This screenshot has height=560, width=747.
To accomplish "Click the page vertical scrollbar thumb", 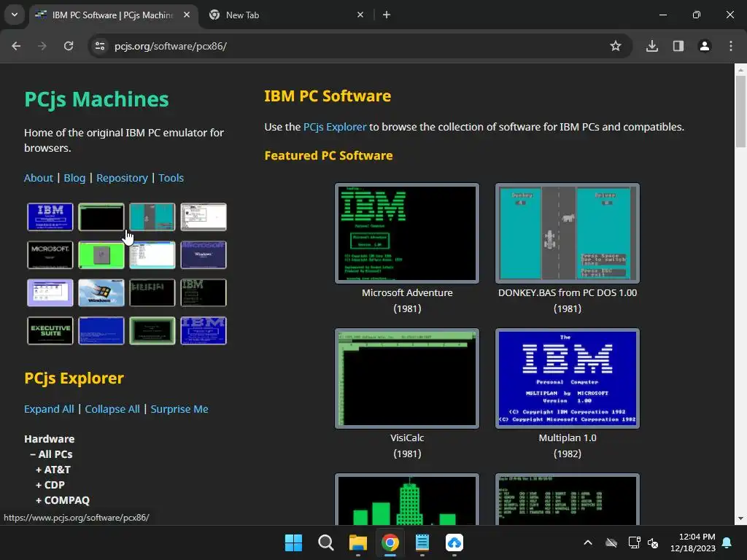I will tap(741, 112).
